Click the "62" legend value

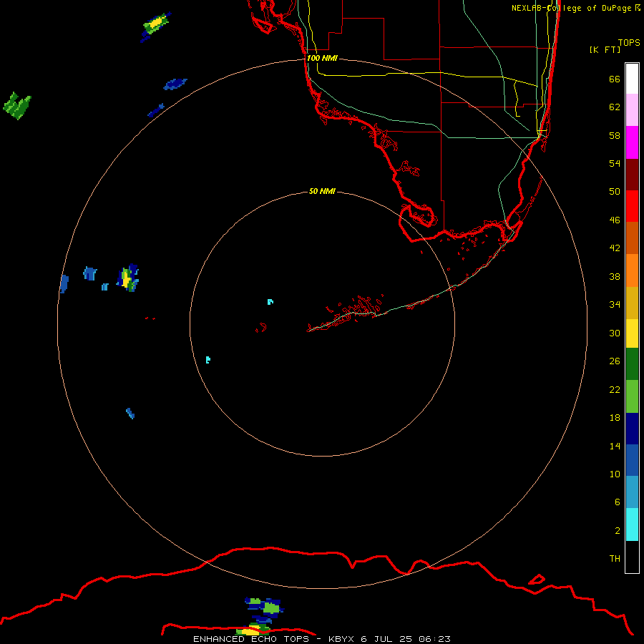[x=615, y=107]
